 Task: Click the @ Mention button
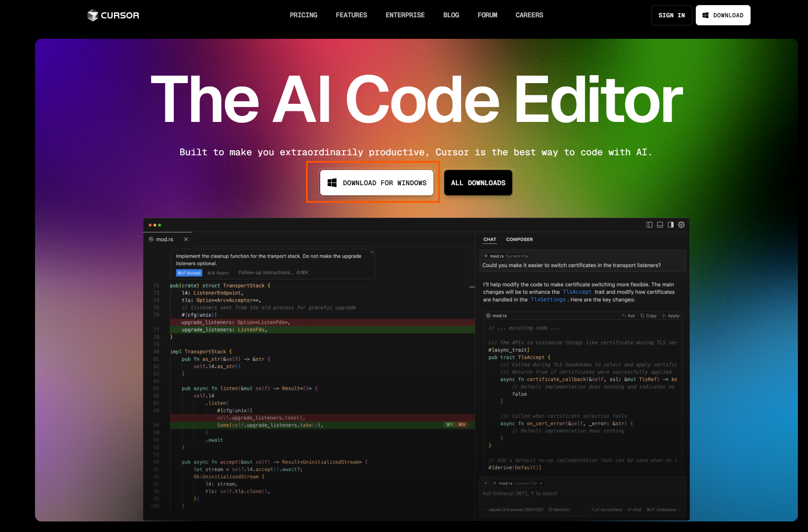coord(559,510)
